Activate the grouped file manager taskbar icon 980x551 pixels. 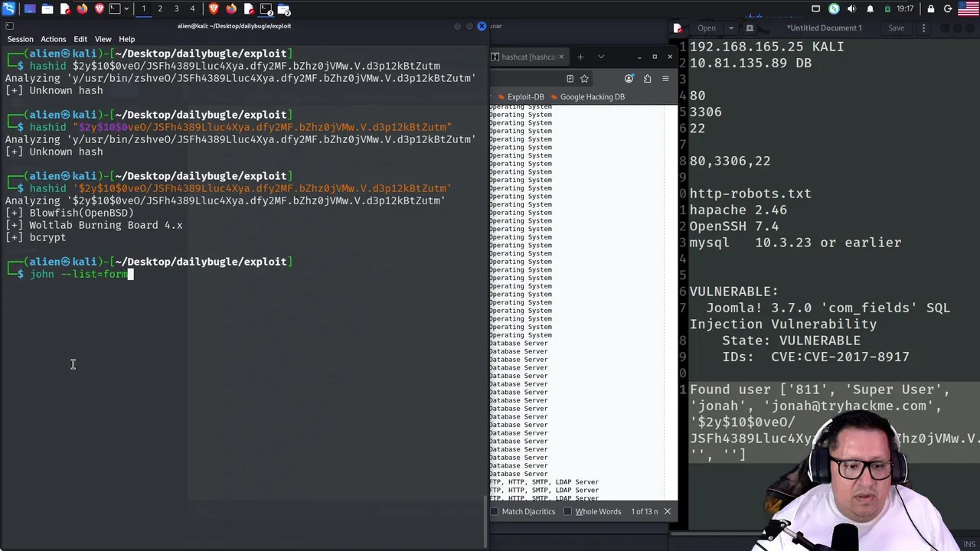point(284,8)
